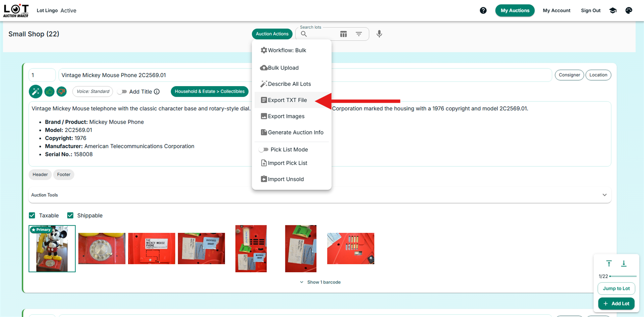Click the Footer chip
Screen dimensions: 644x317
pyautogui.click(x=64, y=174)
